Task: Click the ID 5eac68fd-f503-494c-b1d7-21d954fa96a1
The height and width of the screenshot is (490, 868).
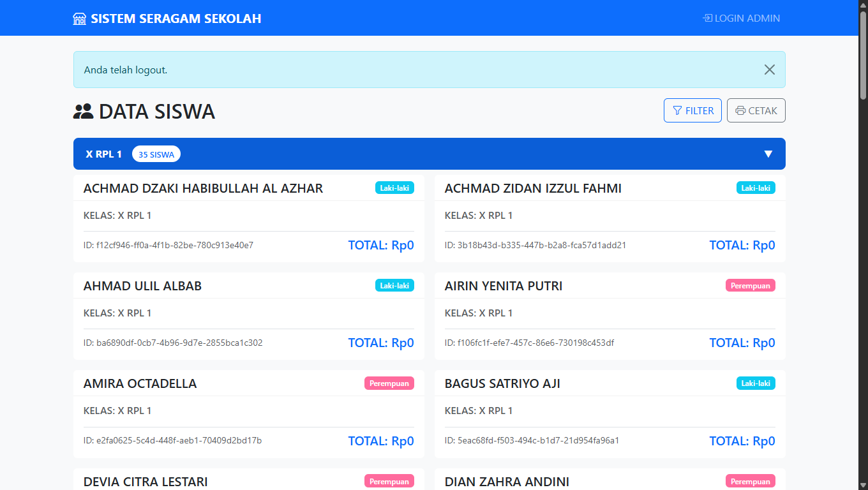Action: click(532, 440)
